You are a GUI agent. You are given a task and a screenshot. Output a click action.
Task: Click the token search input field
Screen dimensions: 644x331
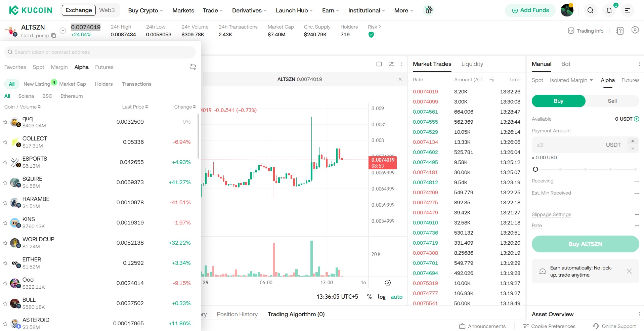pos(100,52)
